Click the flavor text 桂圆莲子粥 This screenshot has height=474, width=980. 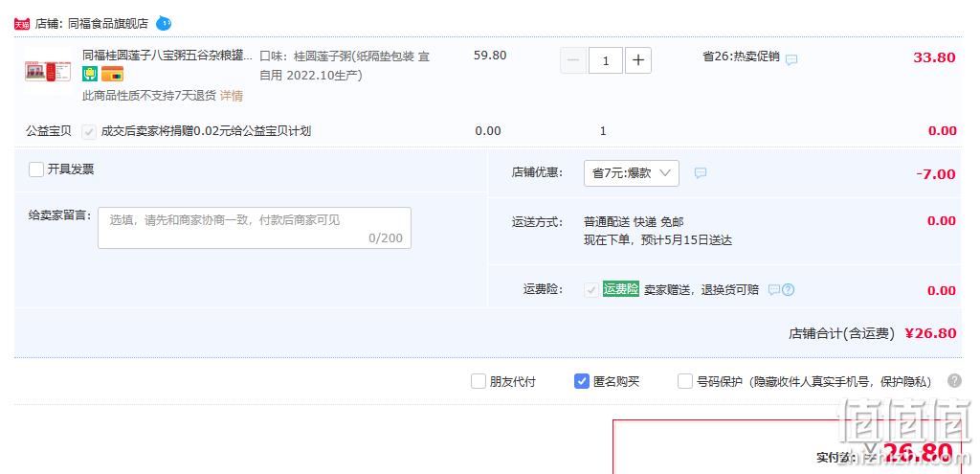pos(322,56)
